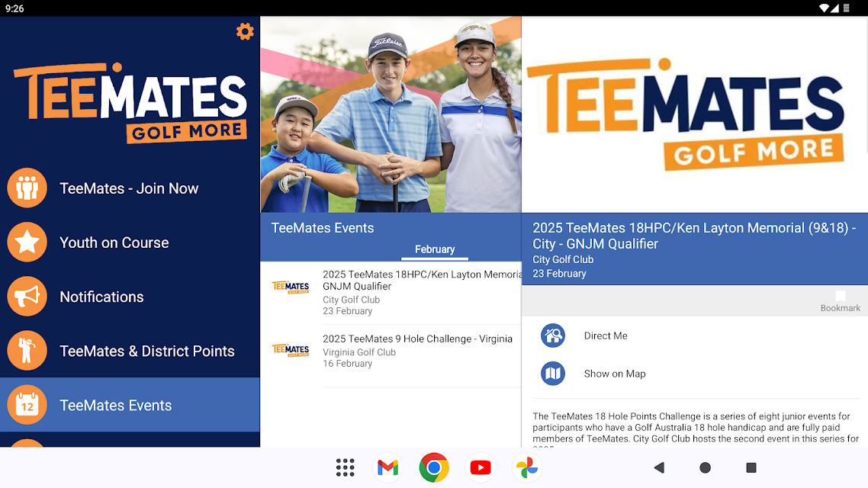Tap the large TeeMates logo in event detail
This screenshot has width=868, height=488.
pos(685,114)
